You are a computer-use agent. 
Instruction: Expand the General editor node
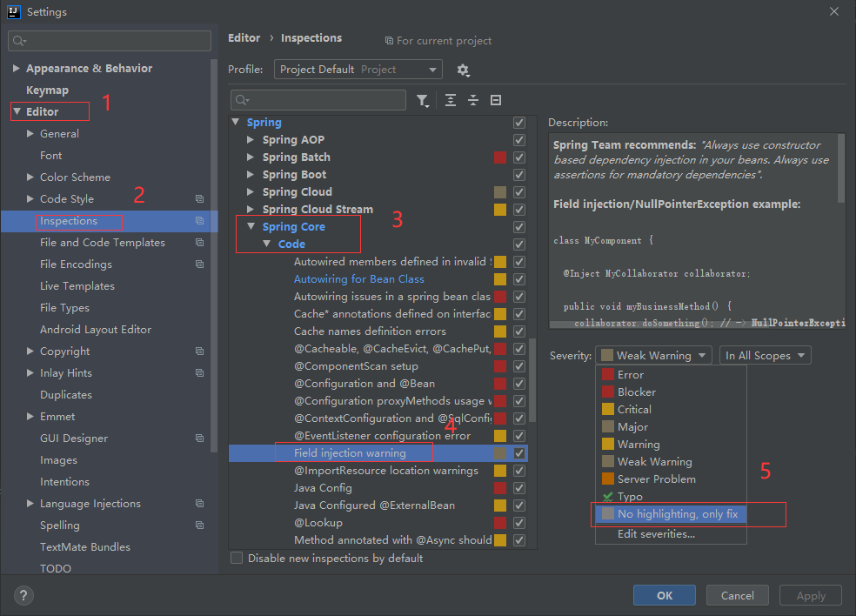click(x=30, y=133)
